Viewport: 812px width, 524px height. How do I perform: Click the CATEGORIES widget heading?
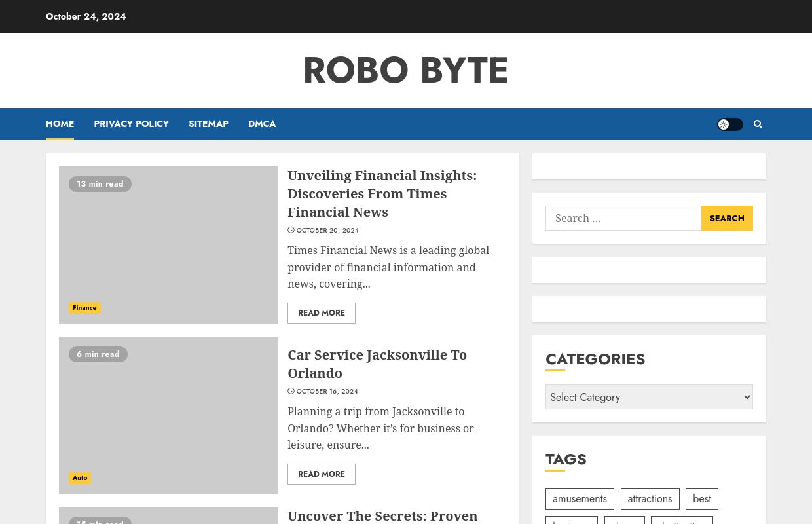pyautogui.click(x=595, y=359)
